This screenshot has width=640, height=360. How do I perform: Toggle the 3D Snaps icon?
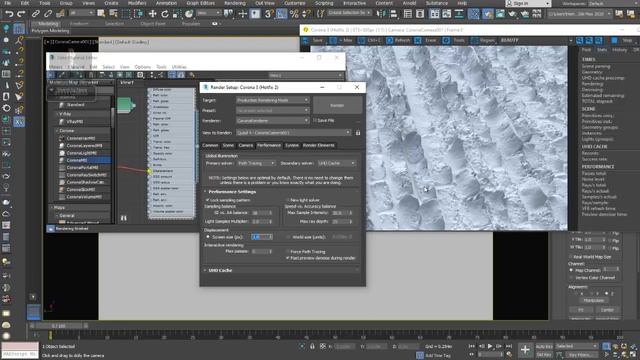(x=269, y=13)
